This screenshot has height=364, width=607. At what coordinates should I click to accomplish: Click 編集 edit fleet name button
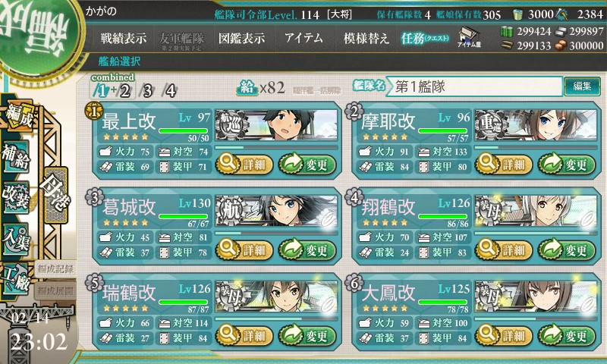(582, 86)
